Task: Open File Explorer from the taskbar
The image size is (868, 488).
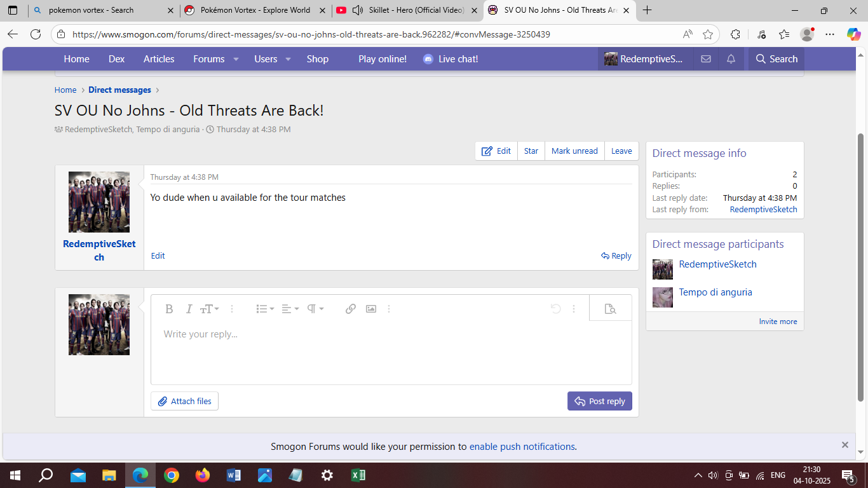Action: (x=109, y=475)
